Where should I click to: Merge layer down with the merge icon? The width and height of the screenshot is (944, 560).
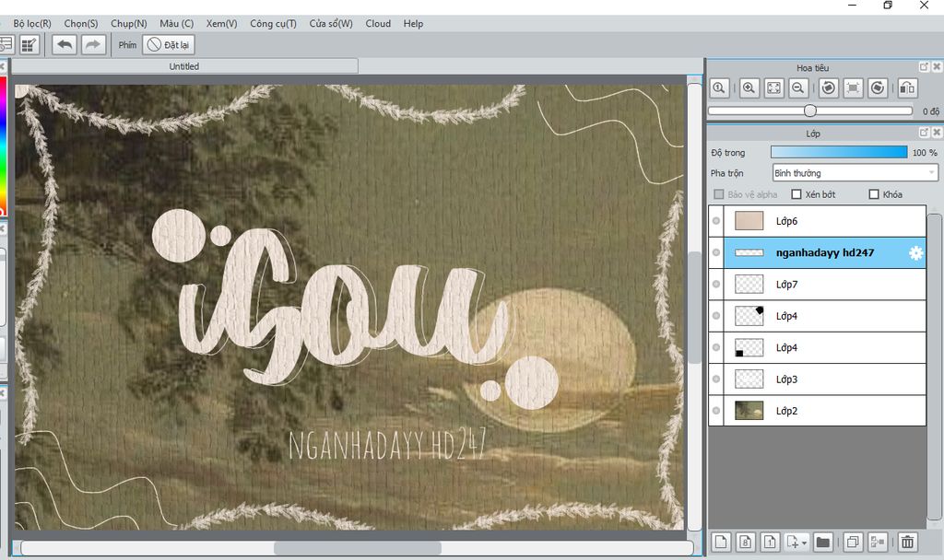coord(878,542)
